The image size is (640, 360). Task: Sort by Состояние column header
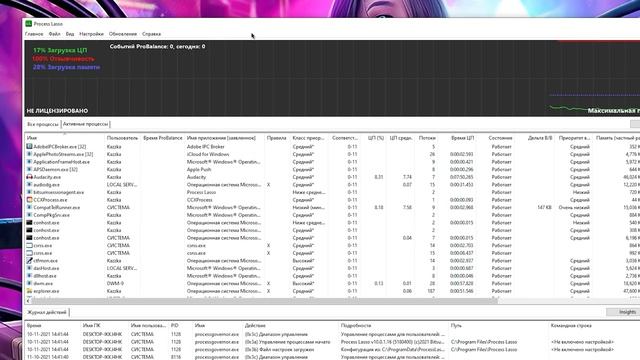click(500, 138)
